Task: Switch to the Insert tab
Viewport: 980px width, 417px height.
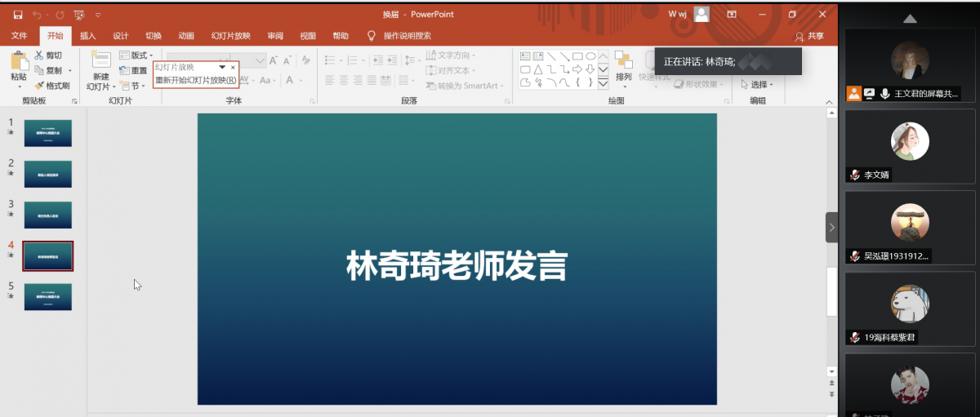Action: pyautogui.click(x=87, y=36)
